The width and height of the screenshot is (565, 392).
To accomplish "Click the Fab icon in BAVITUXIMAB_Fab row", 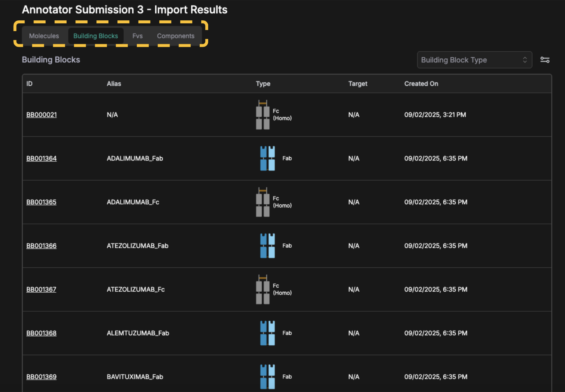I will click(267, 377).
